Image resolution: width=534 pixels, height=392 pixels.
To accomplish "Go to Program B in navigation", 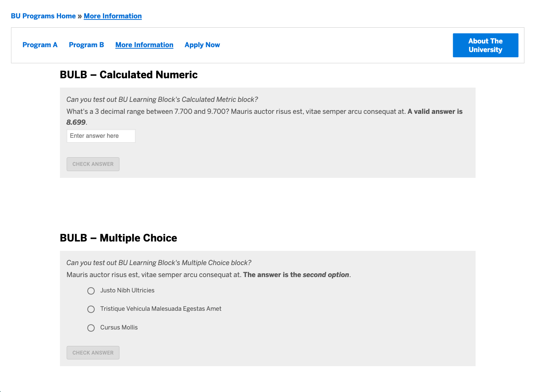I will pos(86,45).
